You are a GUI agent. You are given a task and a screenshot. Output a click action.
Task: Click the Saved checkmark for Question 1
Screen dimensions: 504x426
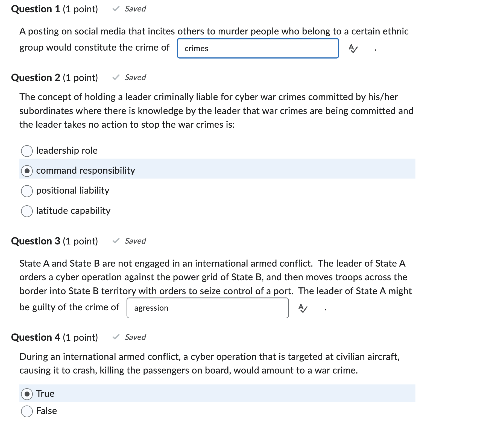[116, 9]
